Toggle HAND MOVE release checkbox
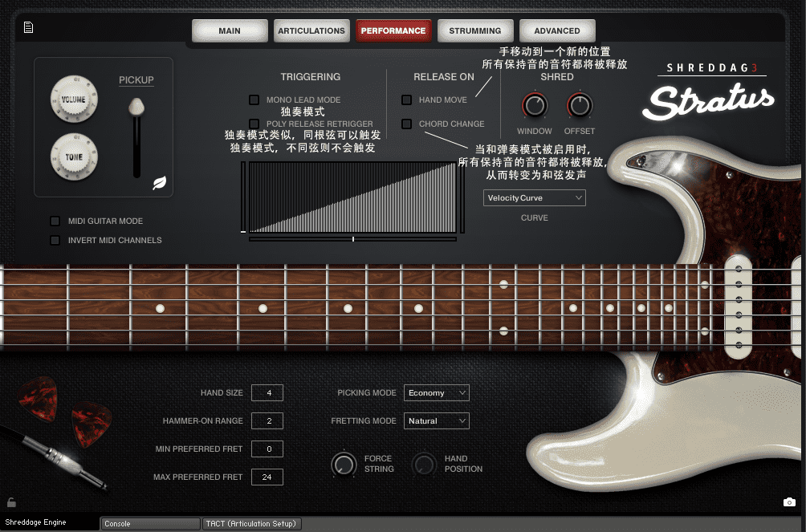 406,99
